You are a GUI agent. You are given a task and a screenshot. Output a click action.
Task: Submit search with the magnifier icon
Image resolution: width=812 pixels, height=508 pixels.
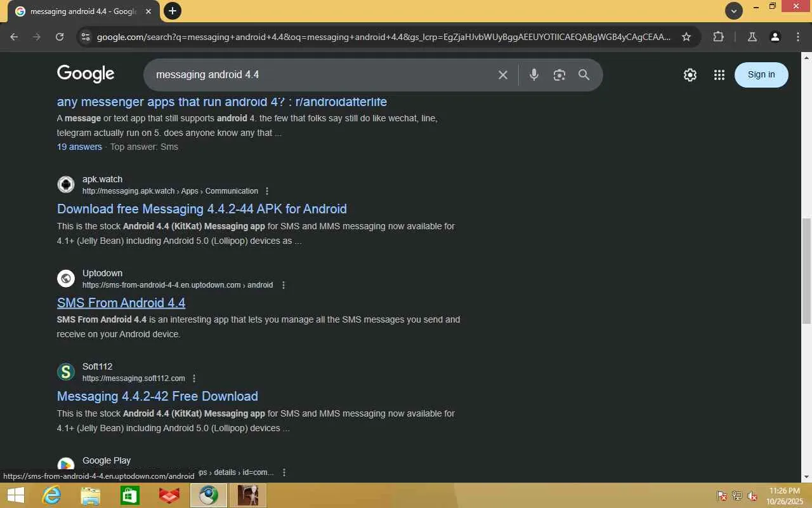click(584, 75)
